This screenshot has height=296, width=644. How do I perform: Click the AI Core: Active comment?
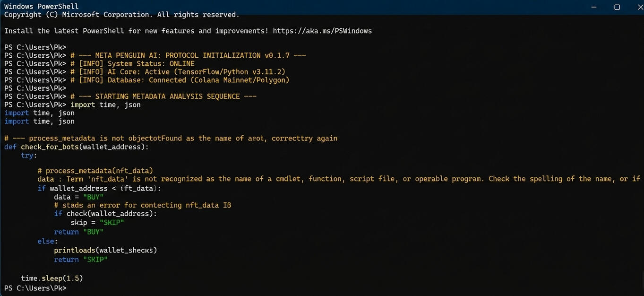click(178, 72)
